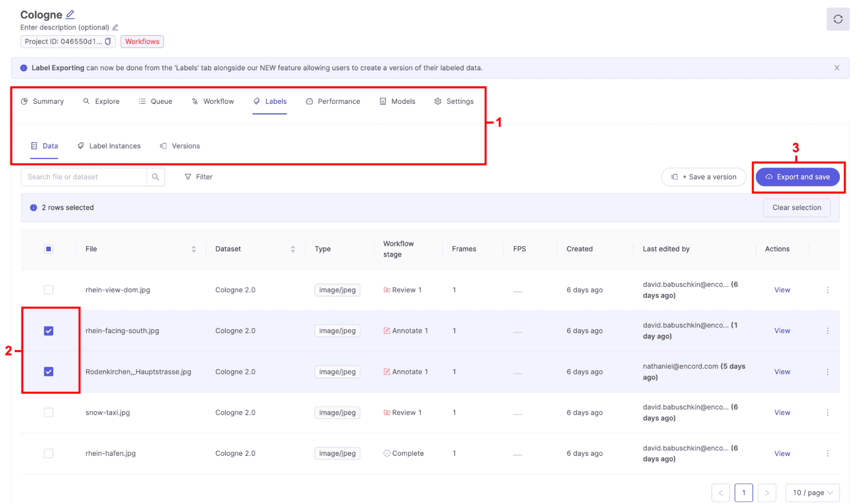The height and width of the screenshot is (504, 859).
Task: Click the Workflows tag
Action: tap(142, 42)
